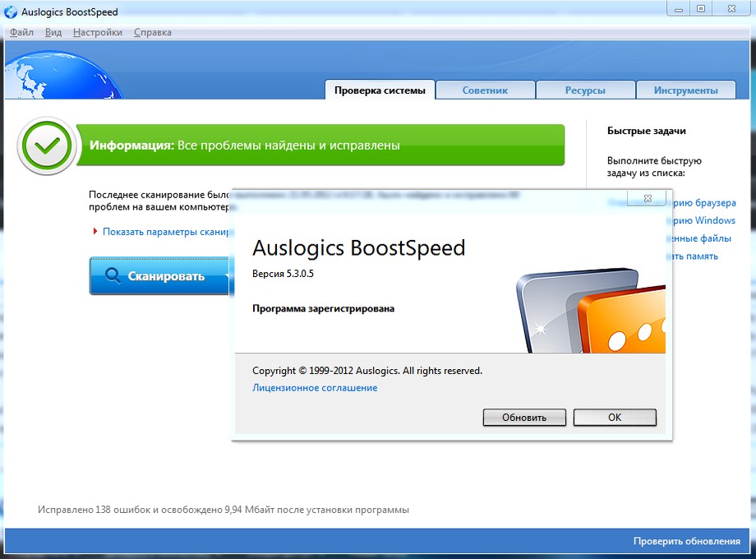This screenshot has height=559, width=756.
Task: Click Проверить обновления in the status bar
Action: (x=687, y=541)
